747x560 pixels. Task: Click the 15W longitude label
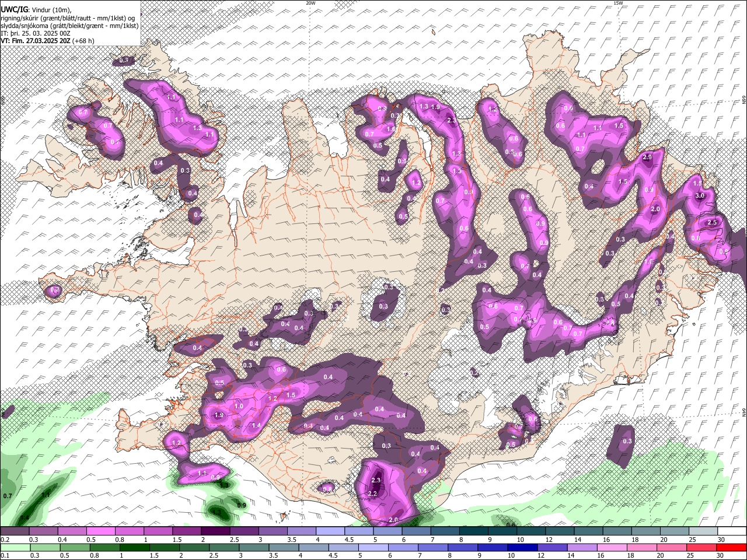point(618,3)
